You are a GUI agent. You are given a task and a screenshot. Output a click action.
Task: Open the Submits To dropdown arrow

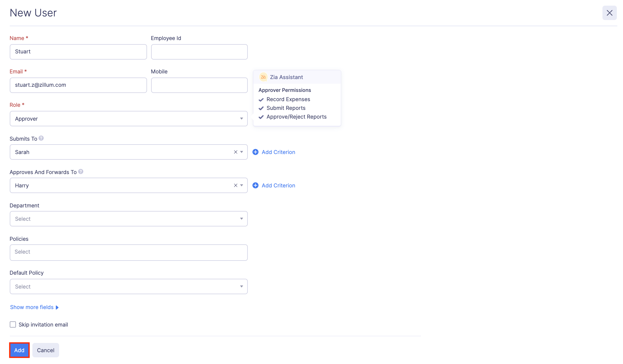click(242, 152)
